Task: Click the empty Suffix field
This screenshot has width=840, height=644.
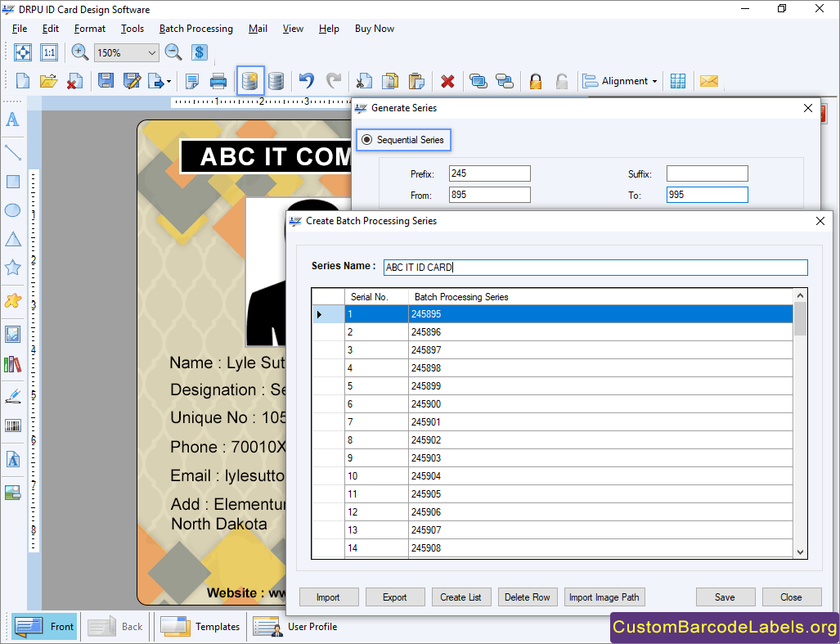Action: click(x=707, y=173)
